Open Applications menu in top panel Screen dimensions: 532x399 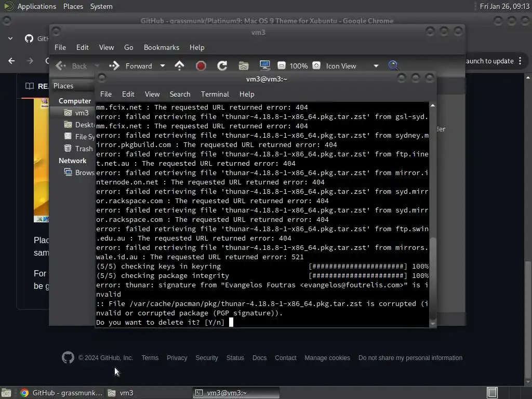[x=37, y=6]
